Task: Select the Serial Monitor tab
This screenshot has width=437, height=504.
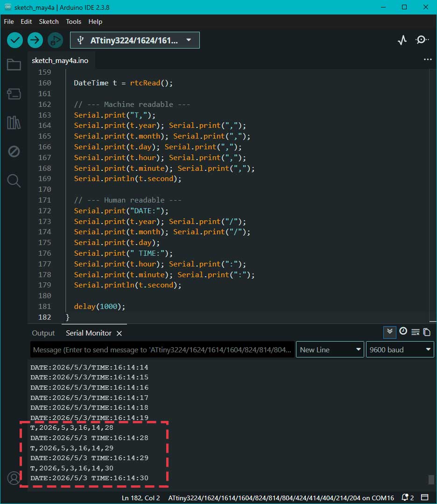Action: 88,333
